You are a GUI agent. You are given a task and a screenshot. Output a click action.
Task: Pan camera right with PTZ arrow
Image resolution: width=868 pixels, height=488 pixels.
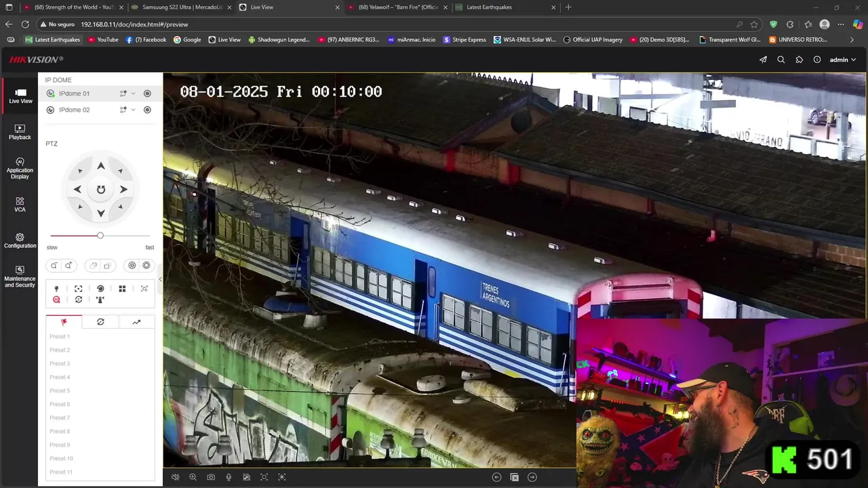tap(123, 190)
